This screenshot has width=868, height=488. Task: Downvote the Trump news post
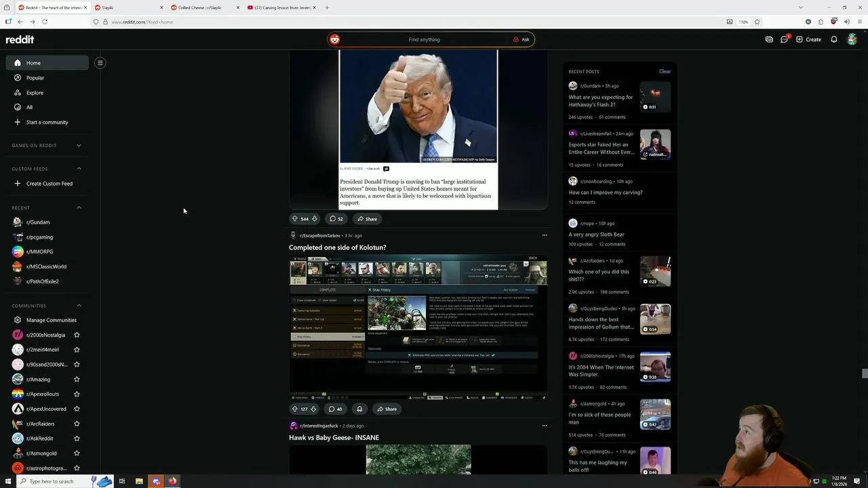point(314,219)
